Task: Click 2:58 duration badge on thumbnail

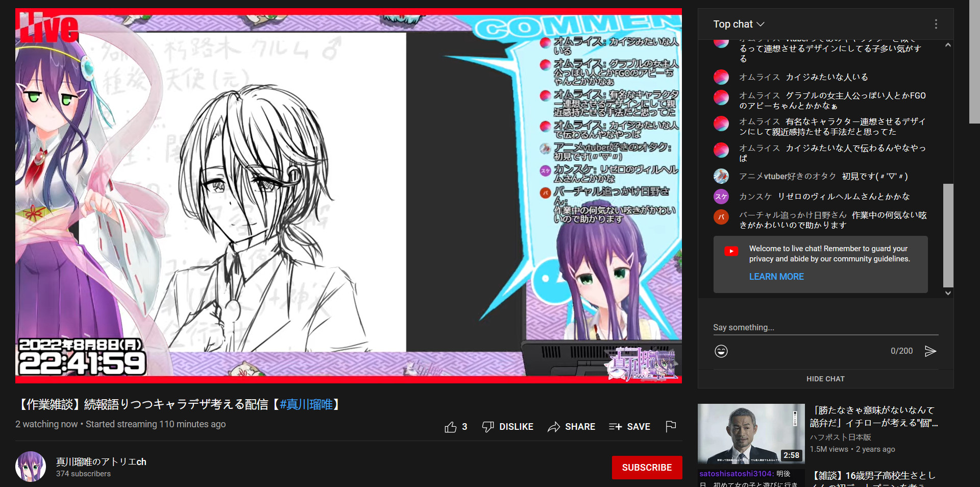Action: [791, 455]
